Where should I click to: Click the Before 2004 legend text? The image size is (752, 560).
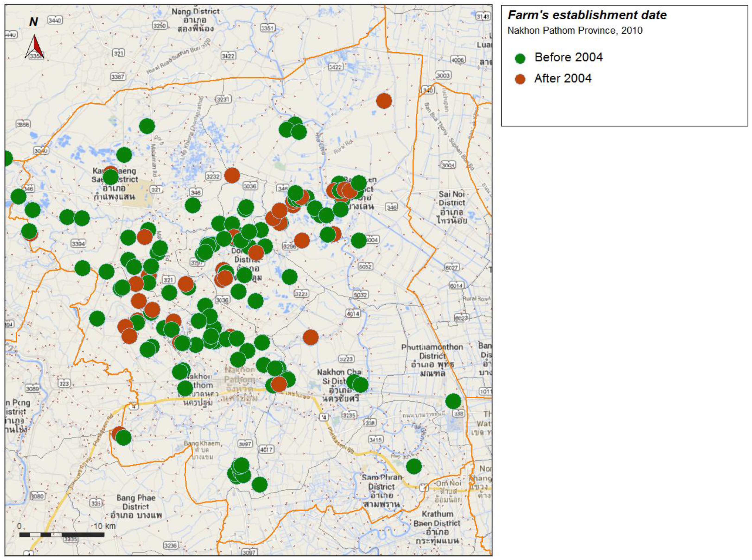(568, 57)
